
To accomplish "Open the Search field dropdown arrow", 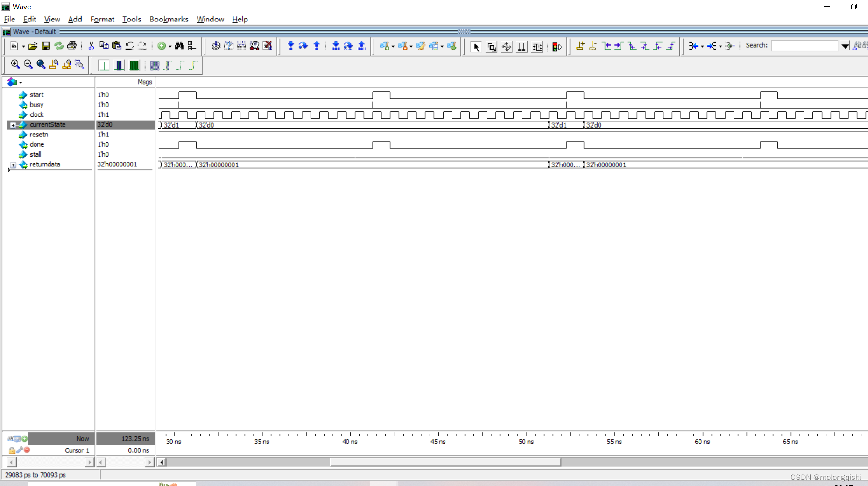I will pyautogui.click(x=846, y=46).
